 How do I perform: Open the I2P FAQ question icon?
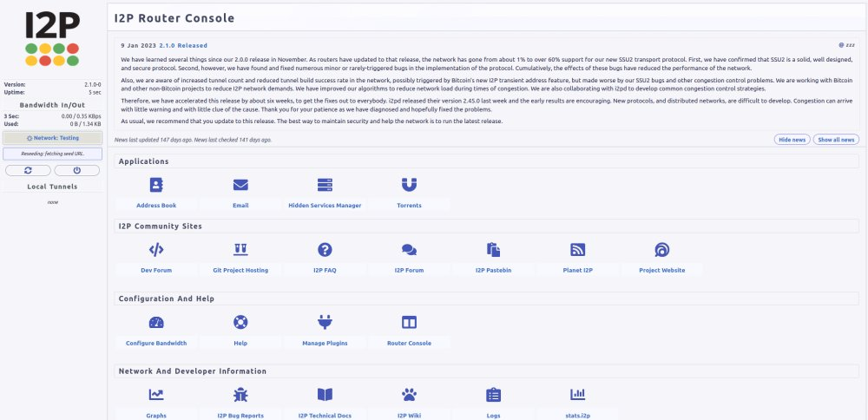point(325,250)
